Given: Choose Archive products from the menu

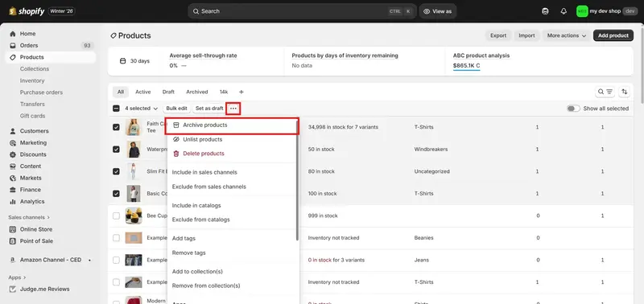Looking at the screenshot, I should [232, 125].
